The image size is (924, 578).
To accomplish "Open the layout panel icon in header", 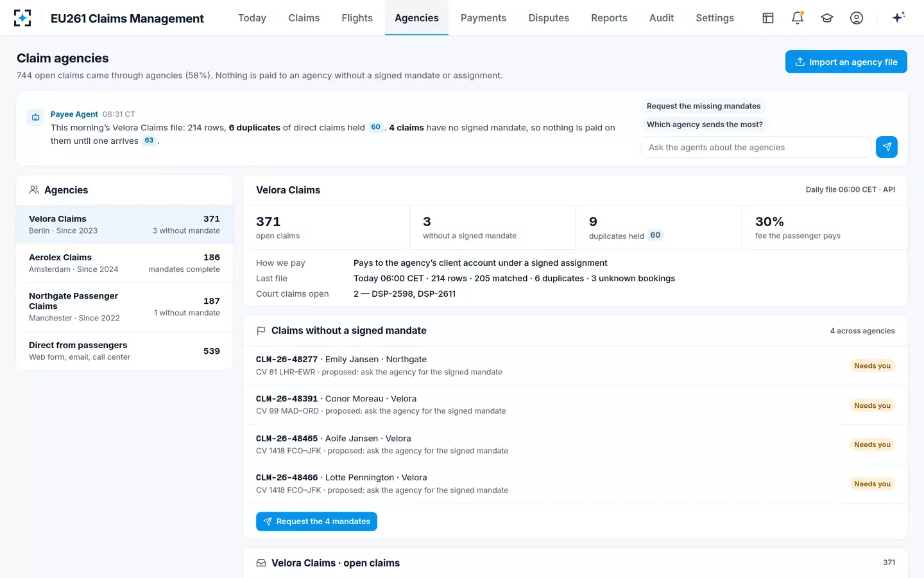I will click(x=768, y=18).
